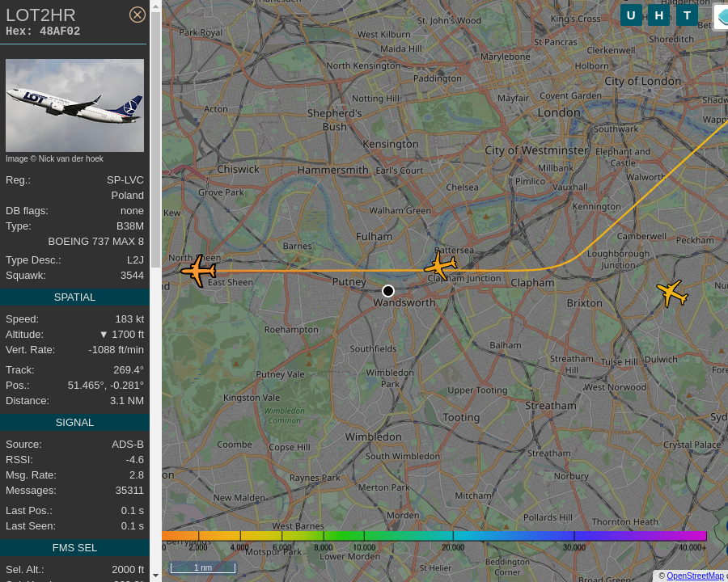Click the black receiver location dot near Wandsworth
The width and height of the screenshot is (728, 582).
(x=388, y=291)
